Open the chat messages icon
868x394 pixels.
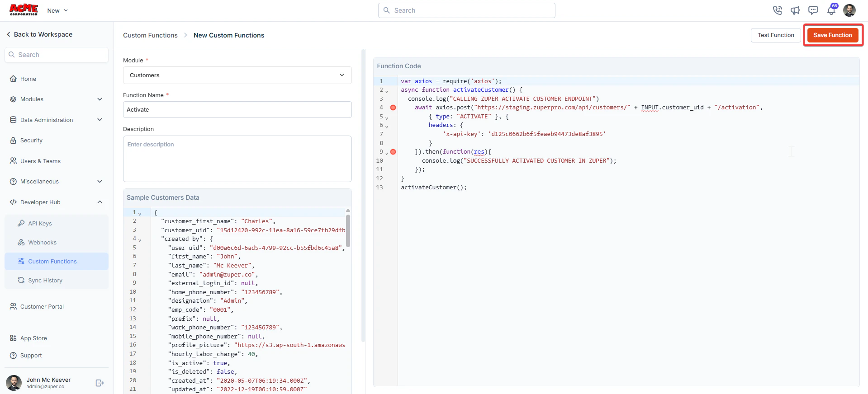pos(813,10)
